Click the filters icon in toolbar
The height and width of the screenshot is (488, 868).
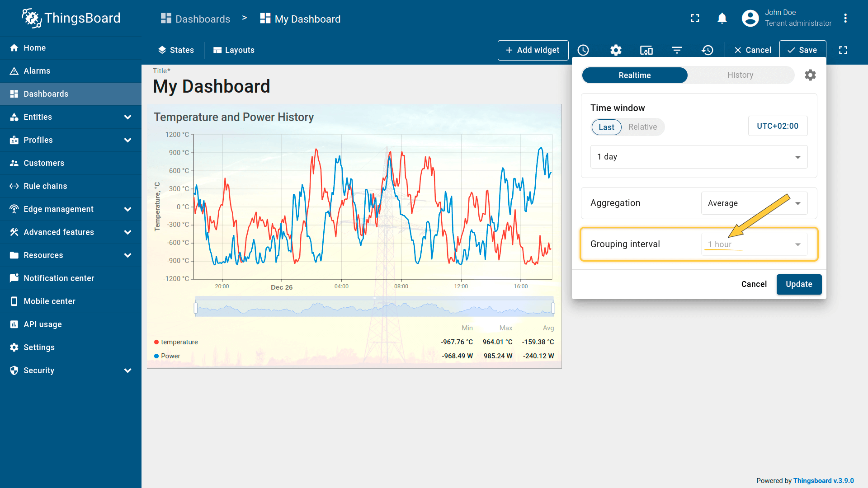click(x=677, y=50)
